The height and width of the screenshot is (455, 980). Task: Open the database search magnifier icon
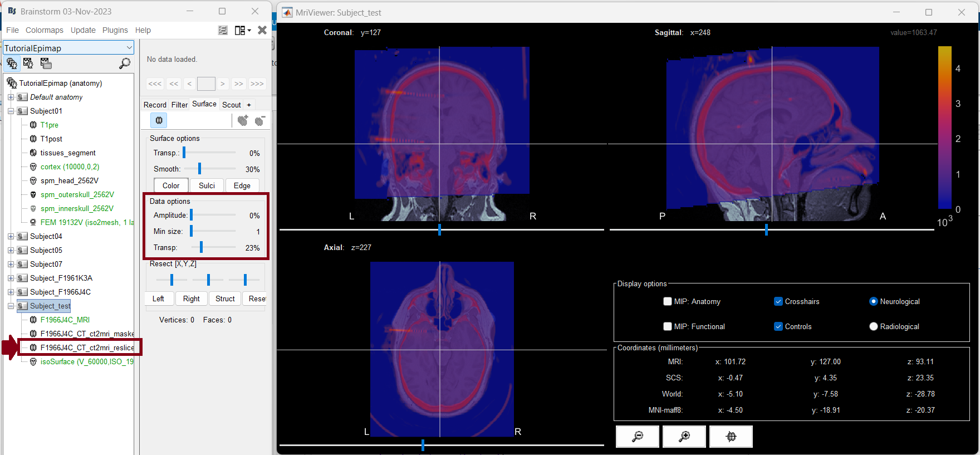125,63
